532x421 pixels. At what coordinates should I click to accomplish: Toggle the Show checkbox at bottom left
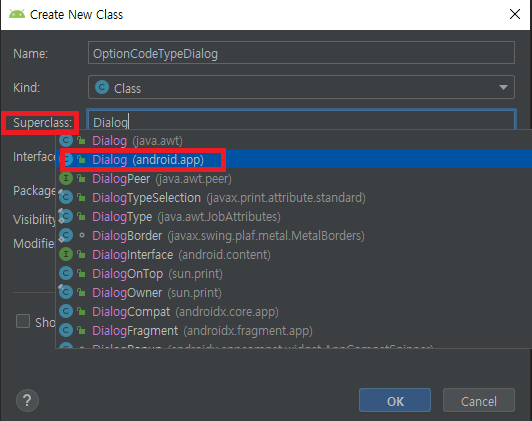point(23,321)
